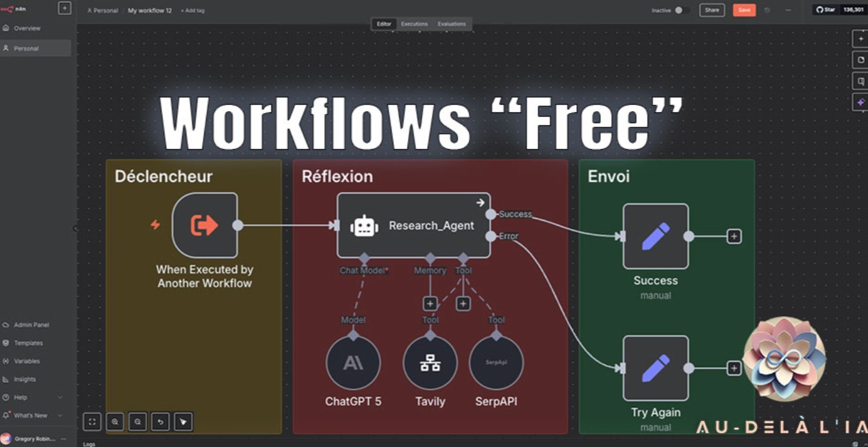The width and height of the screenshot is (868, 447).
Task: Click Add tag next to the workflow name
Action: (x=193, y=11)
